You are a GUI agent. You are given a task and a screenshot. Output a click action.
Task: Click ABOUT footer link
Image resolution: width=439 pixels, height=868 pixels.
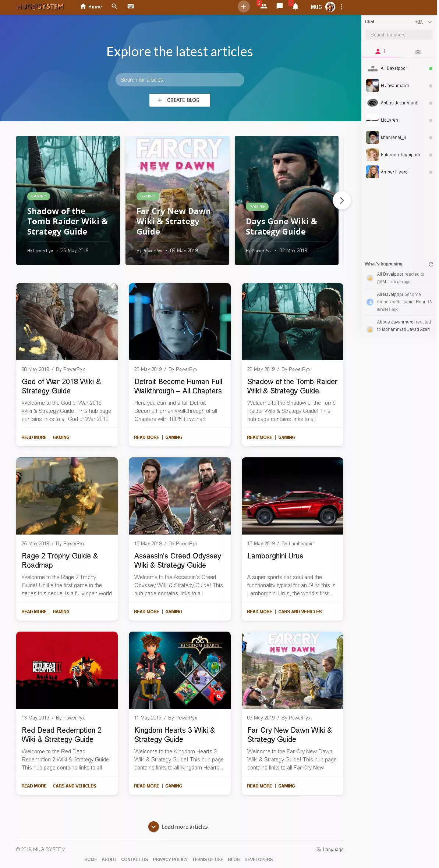tap(109, 859)
